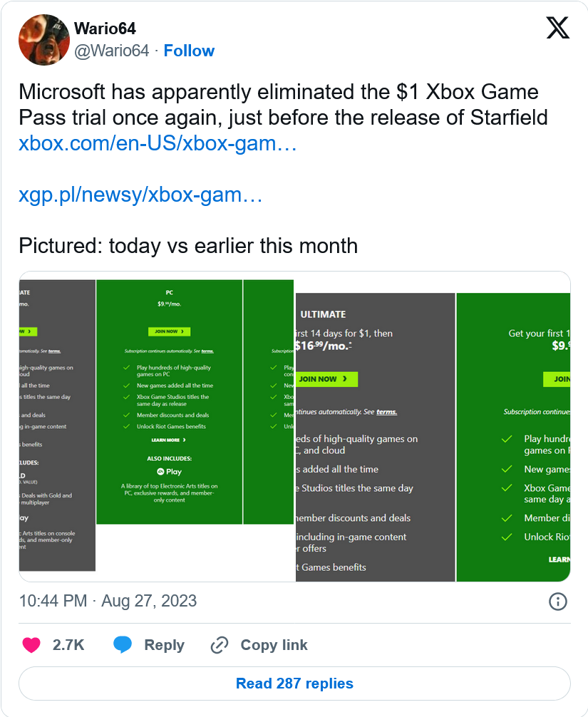This screenshot has width=588, height=717.
Task: Click the copy link chain icon
Action: [x=219, y=645]
